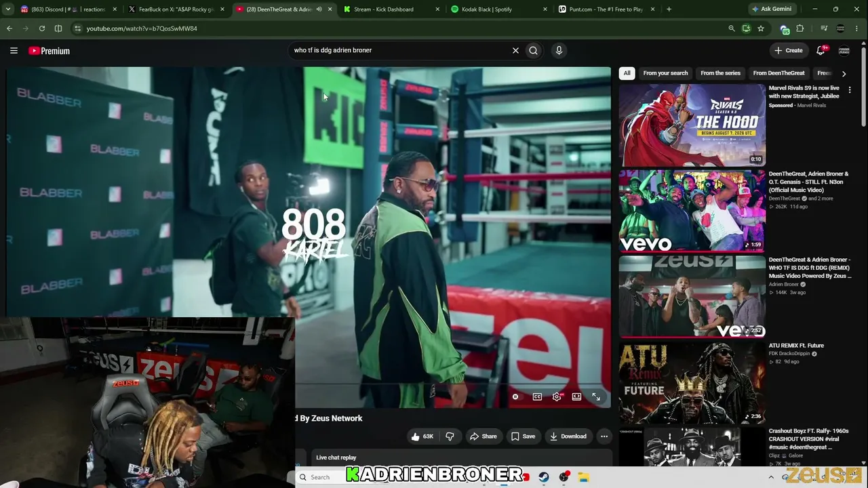Switch to Kodak Black Spotify tab
868x488 pixels.
pyautogui.click(x=498, y=9)
